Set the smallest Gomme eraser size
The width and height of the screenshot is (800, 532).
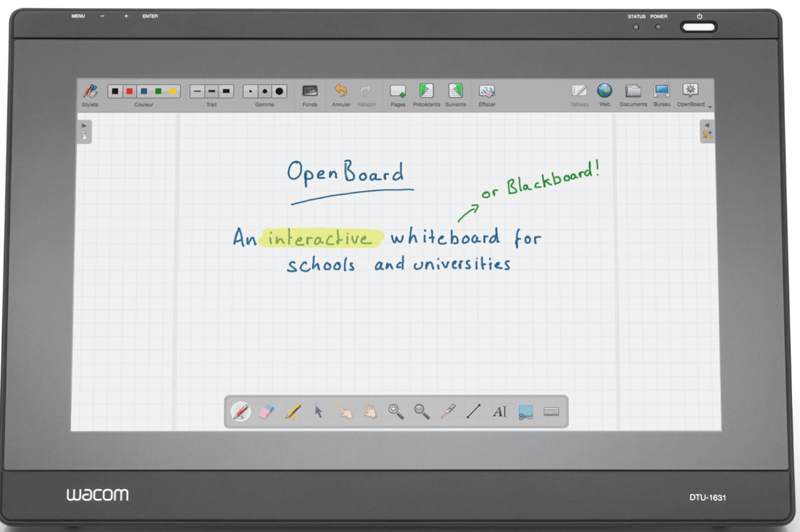[250, 92]
